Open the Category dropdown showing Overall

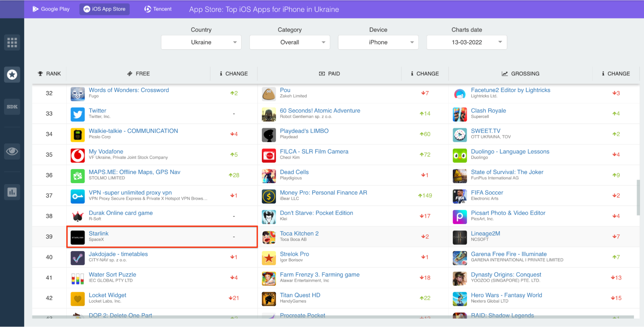point(290,42)
